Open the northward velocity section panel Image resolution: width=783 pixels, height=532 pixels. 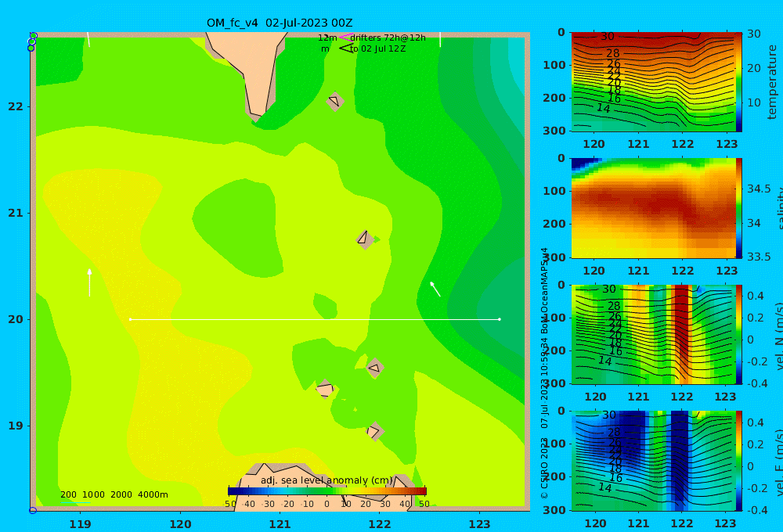pyautogui.click(x=653, y=334)
